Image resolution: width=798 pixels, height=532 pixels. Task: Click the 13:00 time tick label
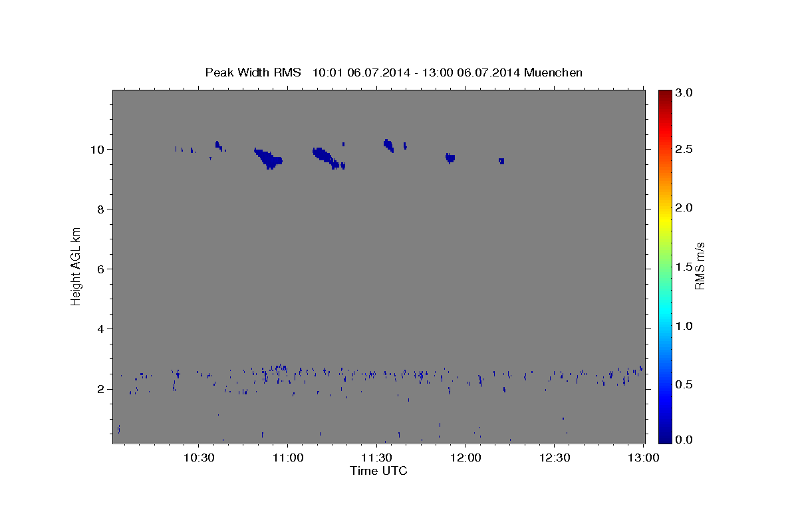[x=644, y=458]
